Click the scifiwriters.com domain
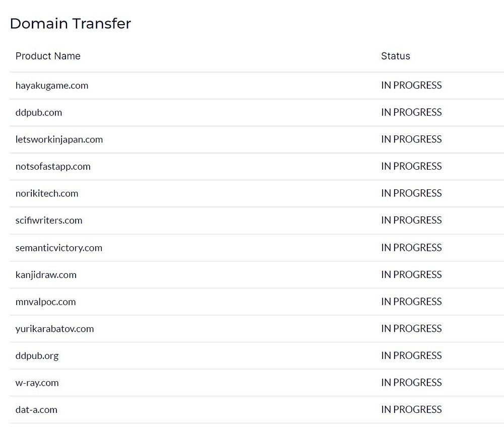 pos(49,221)
